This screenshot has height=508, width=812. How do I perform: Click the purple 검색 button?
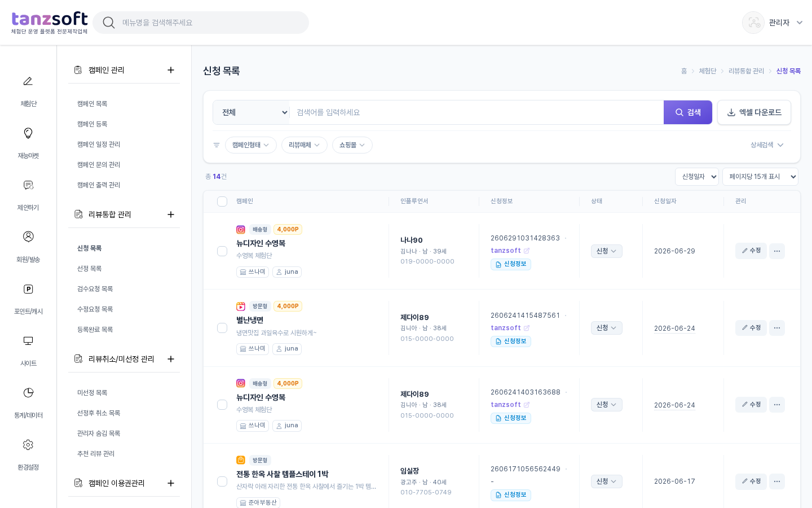point(688,112)
